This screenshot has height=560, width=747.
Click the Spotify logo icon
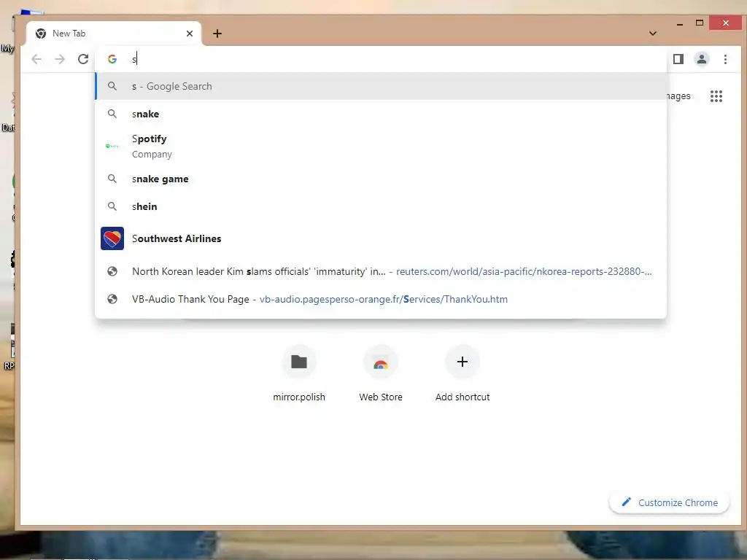coord(112,146)
